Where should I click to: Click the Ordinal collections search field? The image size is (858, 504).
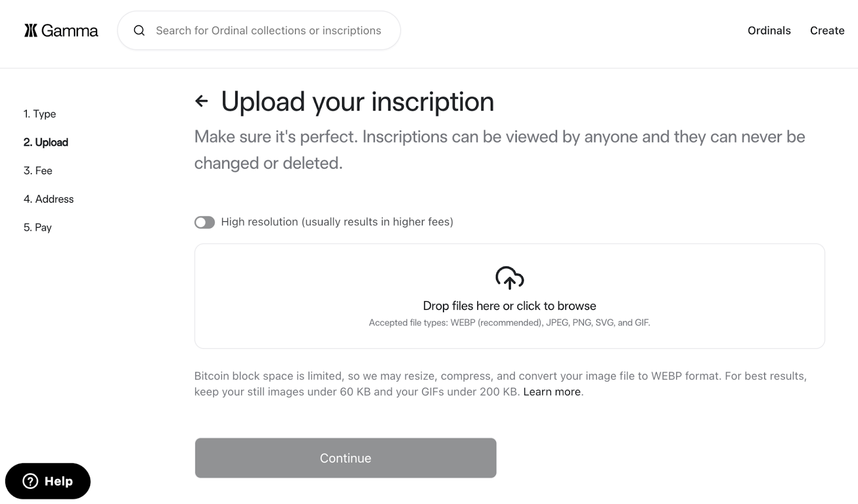pos(268,31)
